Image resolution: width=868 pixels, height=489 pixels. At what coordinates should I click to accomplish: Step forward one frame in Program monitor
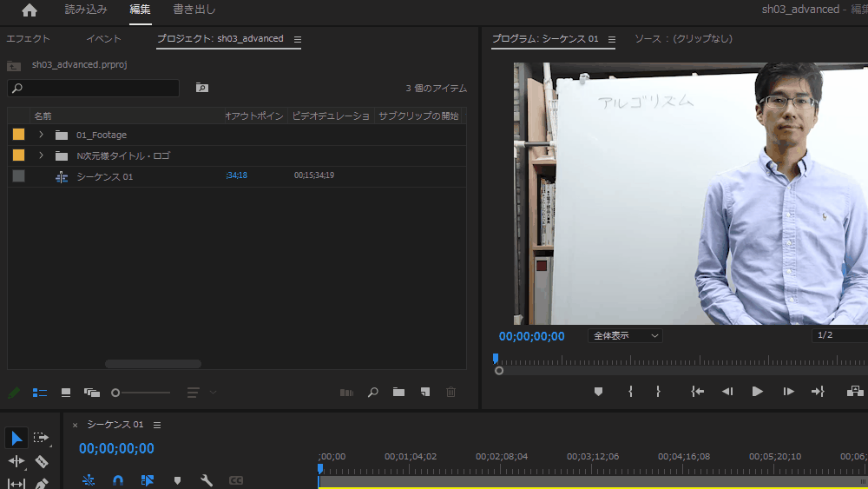point(788,392)
